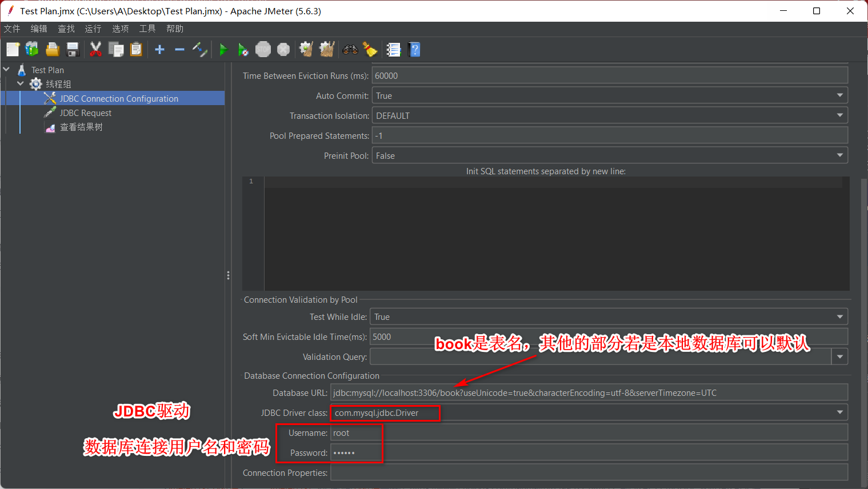Click the panel splitter handle dots
Viewport: 868px width, 489px height.
coord(228,275)
